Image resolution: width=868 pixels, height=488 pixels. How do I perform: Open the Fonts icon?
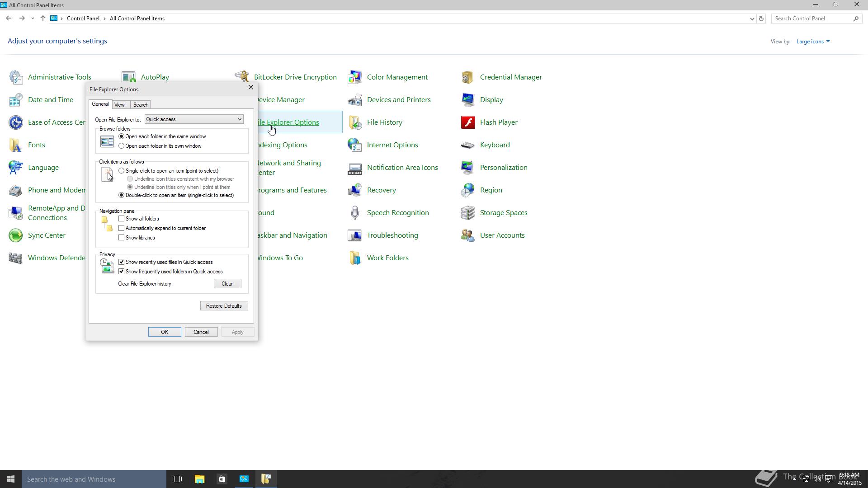16,145
